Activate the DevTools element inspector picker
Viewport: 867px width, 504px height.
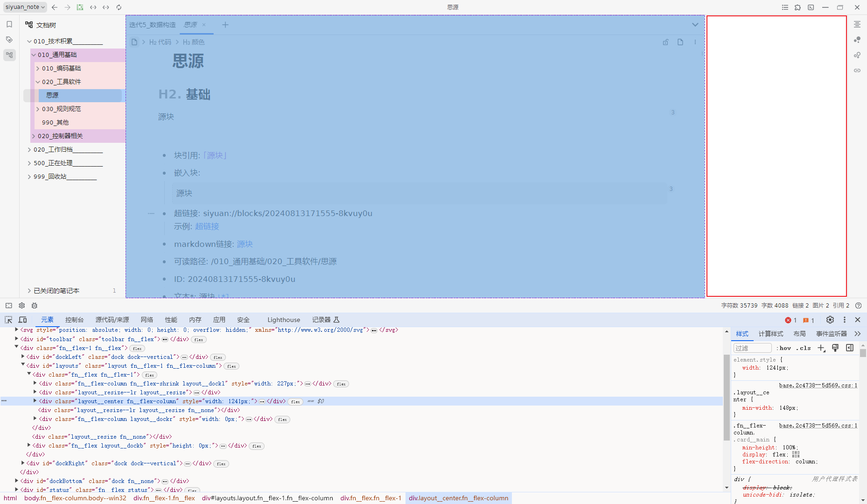tap(8, 320)
